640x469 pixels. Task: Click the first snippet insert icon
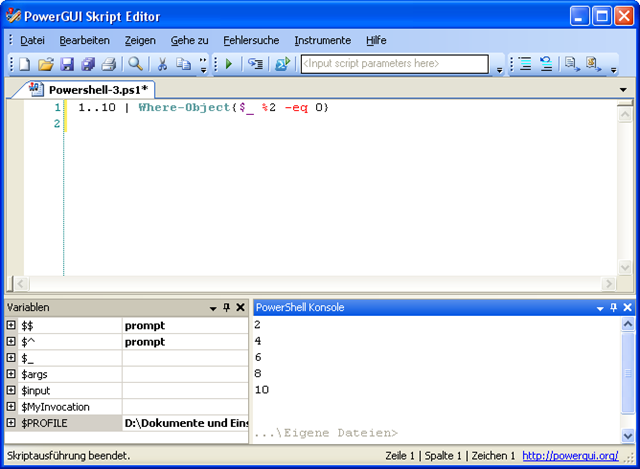(x=572, y=64)
